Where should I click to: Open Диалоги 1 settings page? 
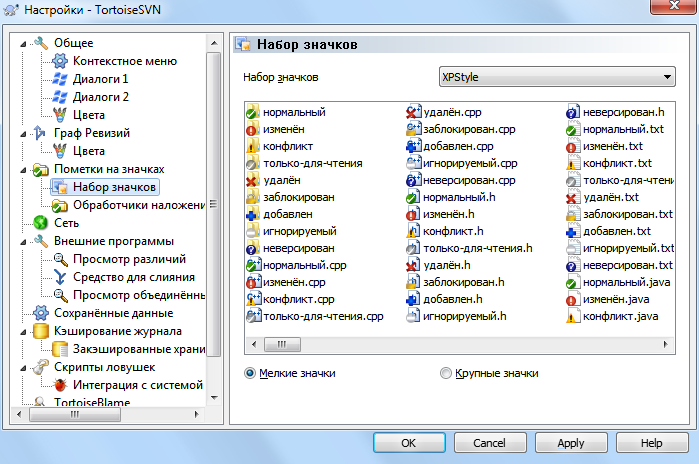point(101,79)
